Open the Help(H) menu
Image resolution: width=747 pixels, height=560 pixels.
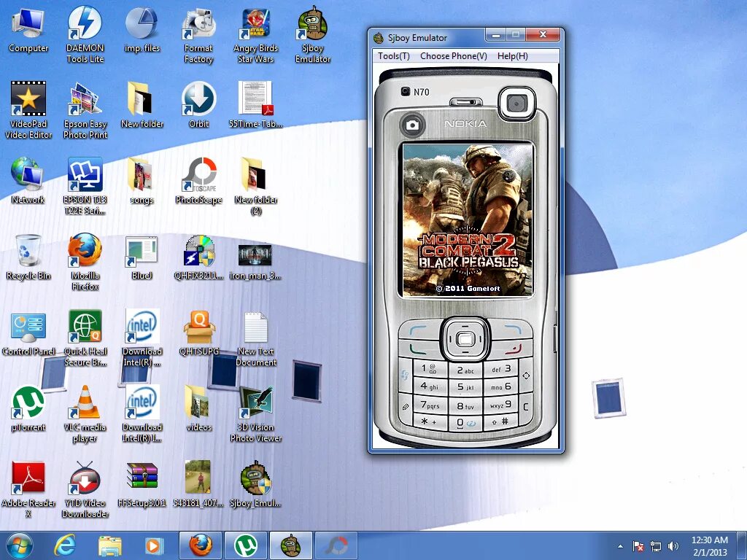tap(513, 56)
